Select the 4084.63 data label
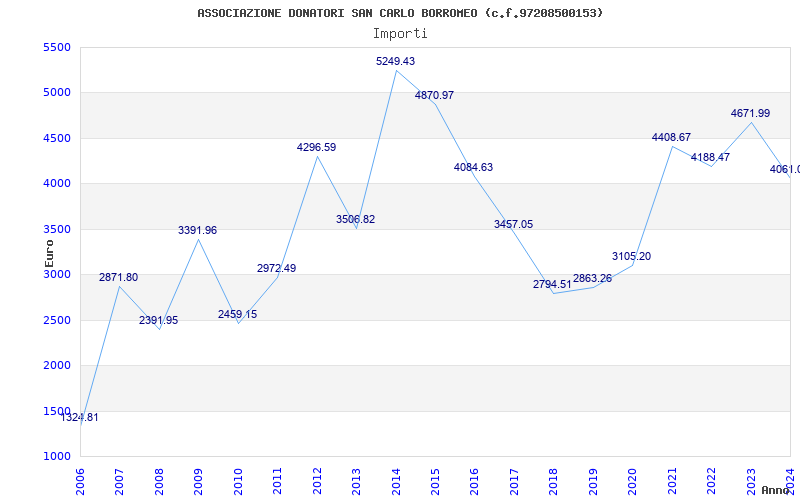Viewport: 800px width, 500px height. pos(473,167)
